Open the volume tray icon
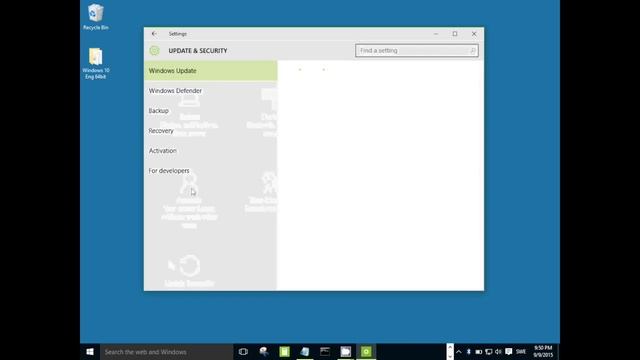Image resolution: width=640 pixels, height=360 pixels. [498, 351]
